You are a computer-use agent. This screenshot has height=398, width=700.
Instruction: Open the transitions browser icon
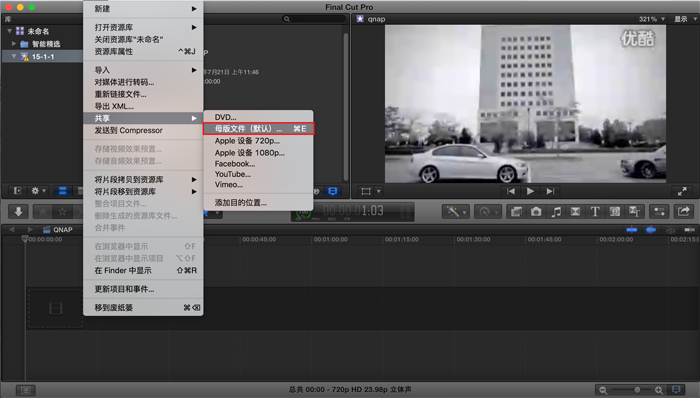tap(575, 211)
